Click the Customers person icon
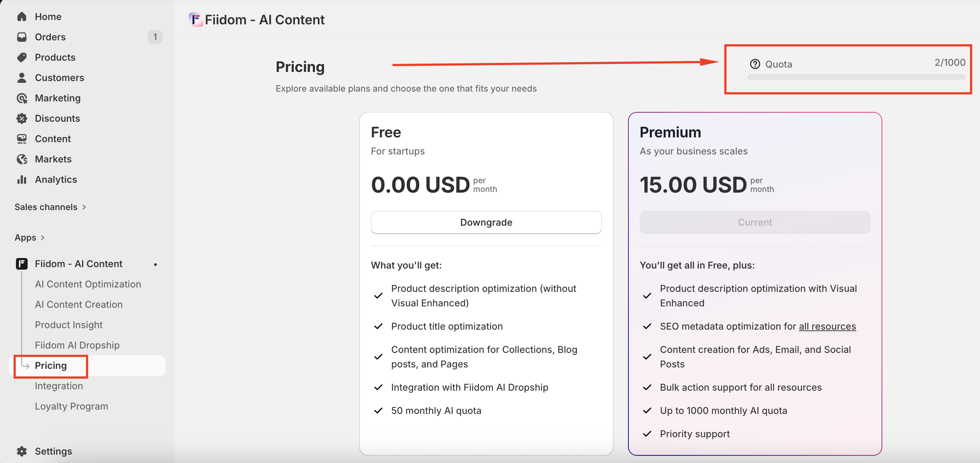This screenshot has width=980, height=463. (22, 78)
